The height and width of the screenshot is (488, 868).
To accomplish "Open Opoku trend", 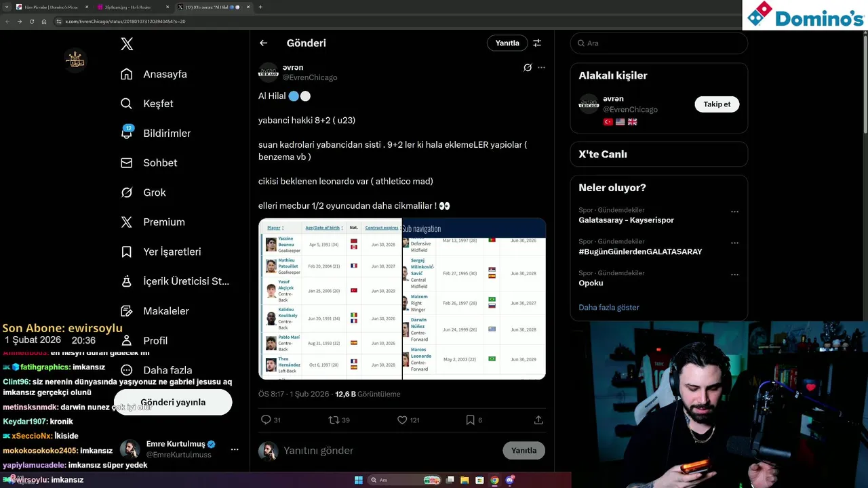I will (591, 283).
